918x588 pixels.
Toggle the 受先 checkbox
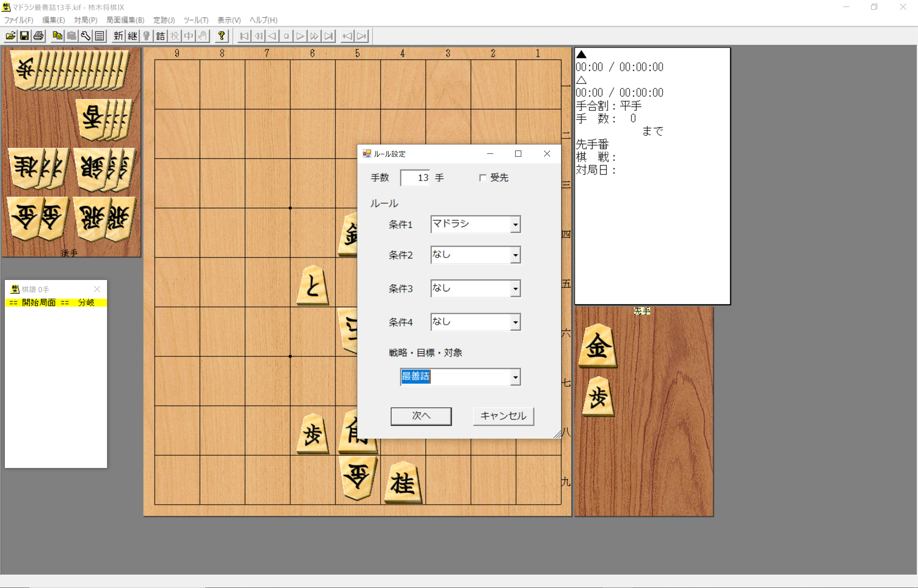click(x=483, y=178)
